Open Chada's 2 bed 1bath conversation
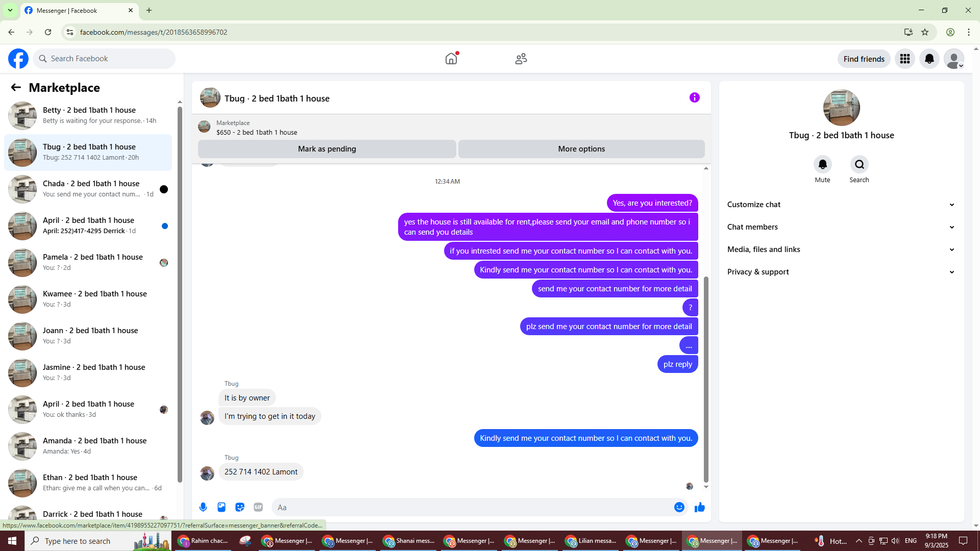This screenshot has height=551, width=980. point(88,189)
